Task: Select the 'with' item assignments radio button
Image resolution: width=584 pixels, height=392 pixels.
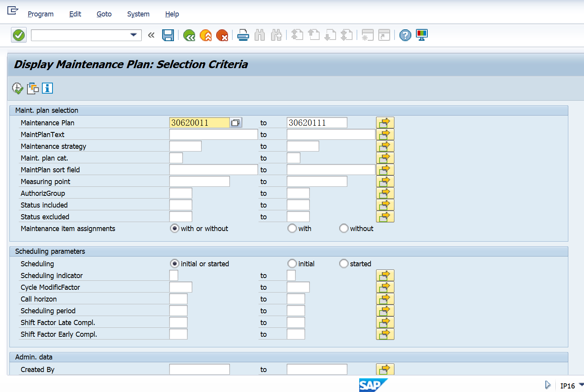Action: click(x=292, y=228)
